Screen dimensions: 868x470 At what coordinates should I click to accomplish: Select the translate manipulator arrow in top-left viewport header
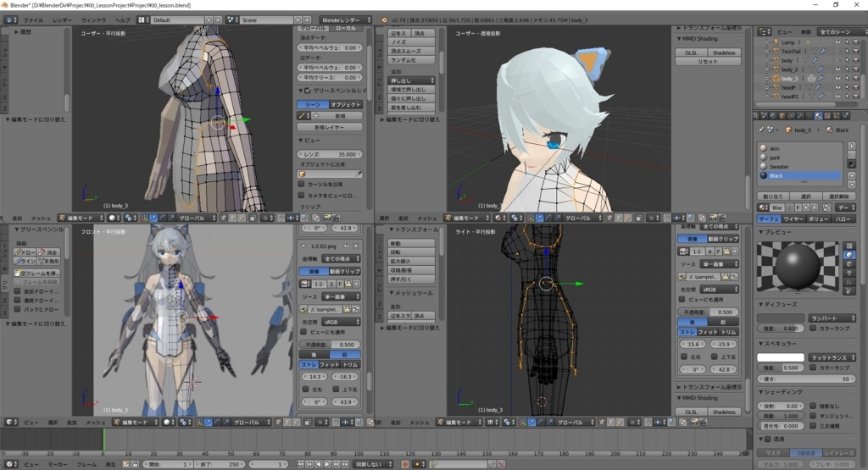(x=153, y=218)
